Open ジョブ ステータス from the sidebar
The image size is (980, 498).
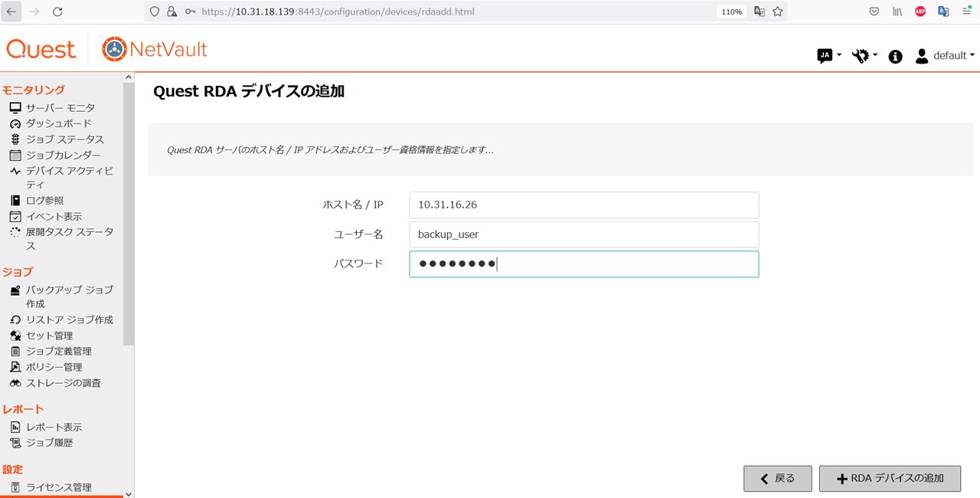click(65, 139)
